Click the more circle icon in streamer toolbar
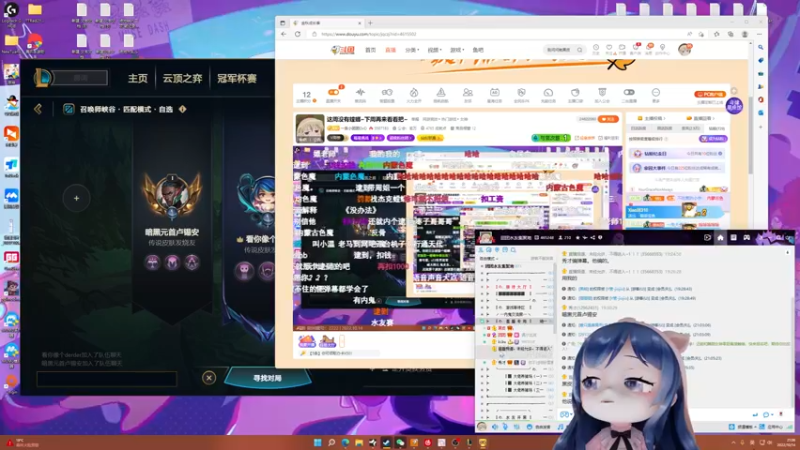 [x=656, y=92]
